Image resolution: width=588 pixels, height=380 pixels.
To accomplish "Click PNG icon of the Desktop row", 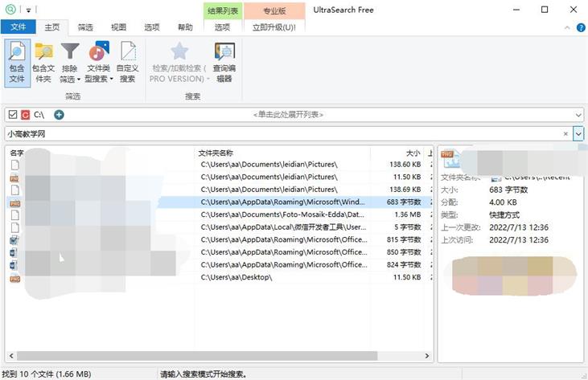I will (15, 279).
